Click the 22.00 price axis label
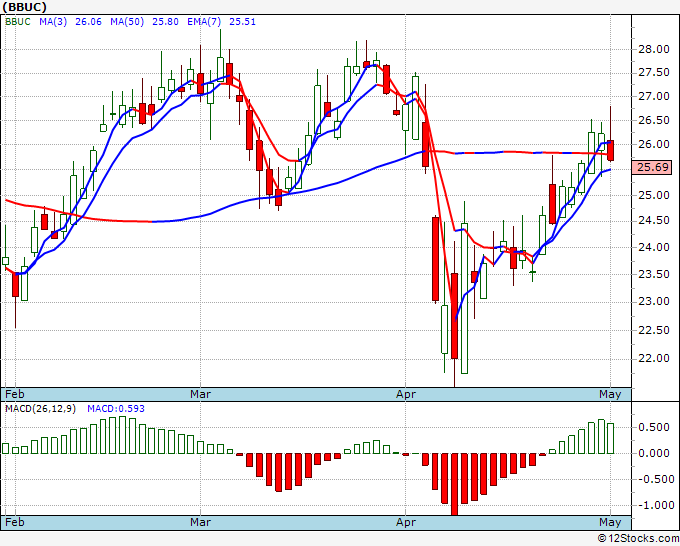 pyautogui.click(x=654, y=358)
